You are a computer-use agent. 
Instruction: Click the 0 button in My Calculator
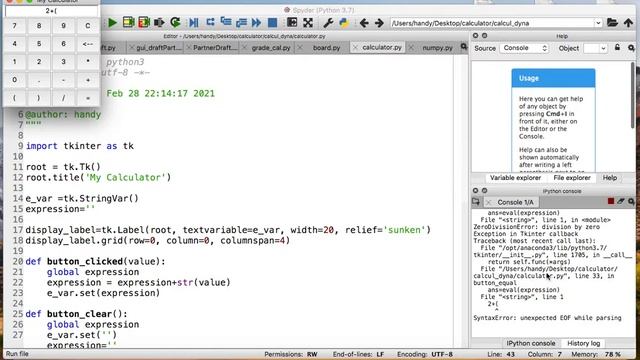(14, 80)
